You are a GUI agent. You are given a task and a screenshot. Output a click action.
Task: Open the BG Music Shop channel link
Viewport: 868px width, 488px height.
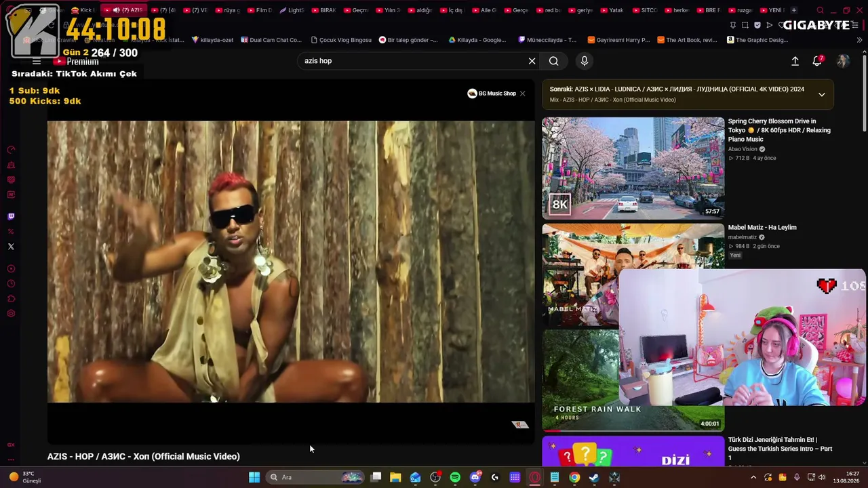[x=492, y=94]
